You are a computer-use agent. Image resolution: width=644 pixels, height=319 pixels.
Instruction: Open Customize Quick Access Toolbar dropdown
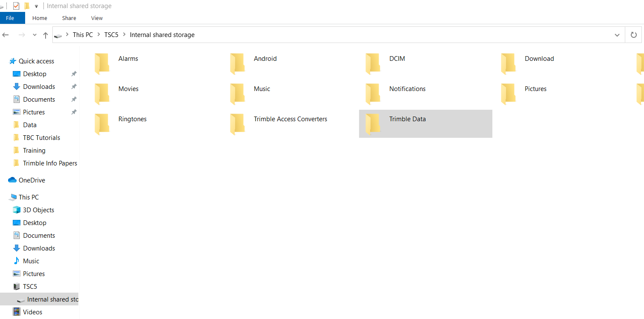tap(37, 6)
